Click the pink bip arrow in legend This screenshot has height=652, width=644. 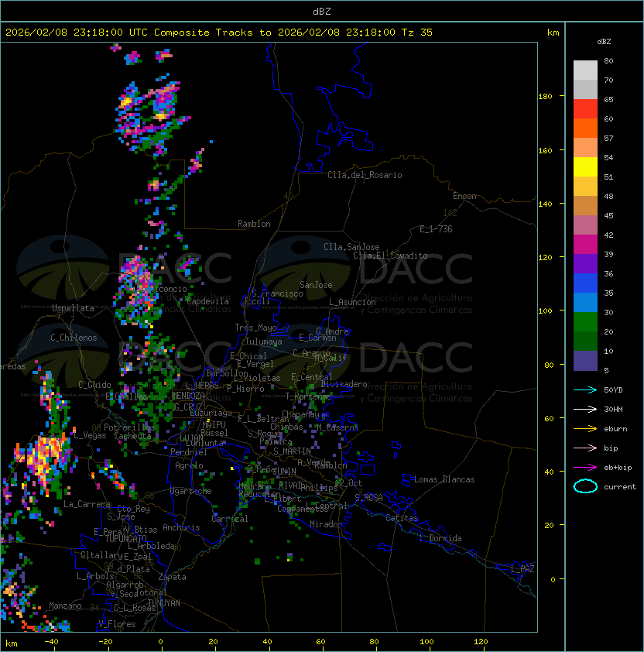(x=585, y=448)
